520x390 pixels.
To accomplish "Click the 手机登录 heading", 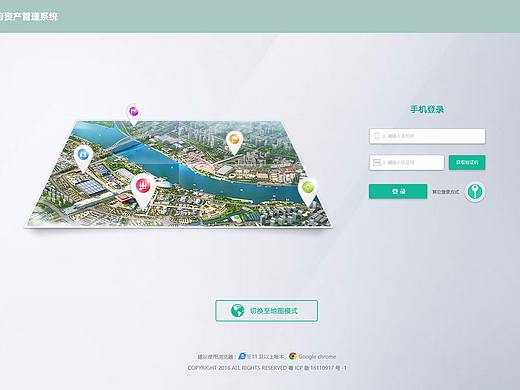I will click(x=427, y=109).
